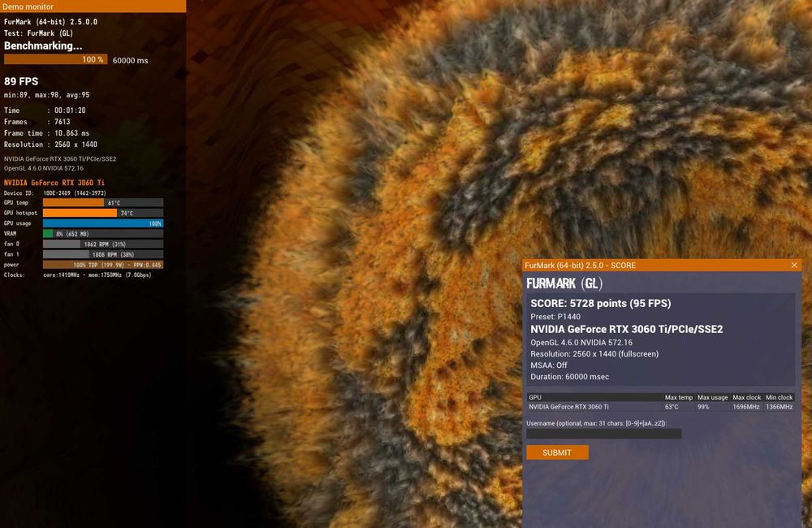
Task: Click the min:89, max:98, avg:95 line
Action: [46, 95]
